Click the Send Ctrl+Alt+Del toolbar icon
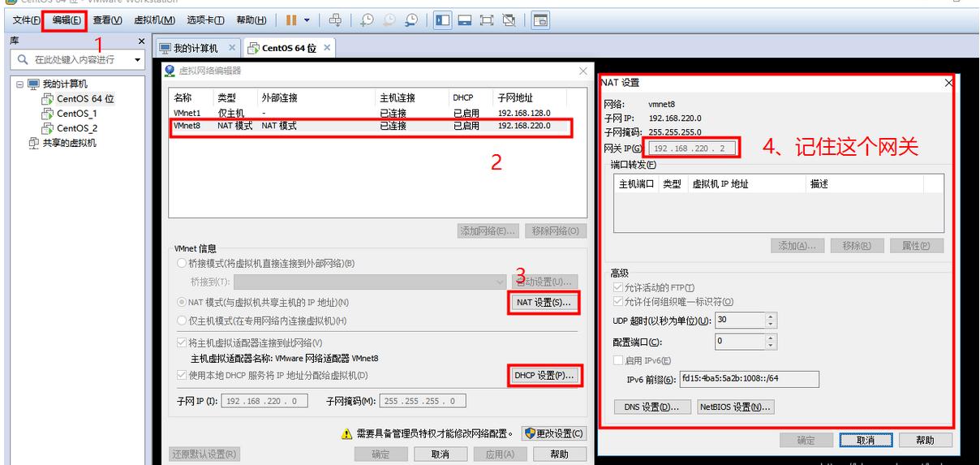The image size is (980, 465). pyautogui.click(x=334, y=19)
